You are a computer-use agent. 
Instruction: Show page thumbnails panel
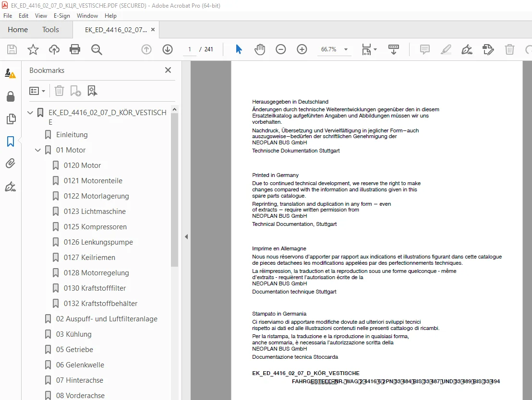pos(11,118)
